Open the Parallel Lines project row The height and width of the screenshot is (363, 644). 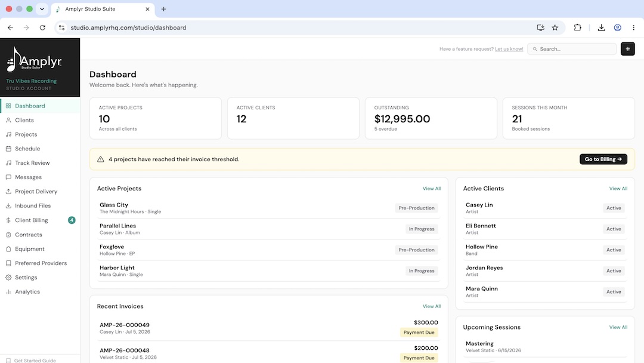268,229
